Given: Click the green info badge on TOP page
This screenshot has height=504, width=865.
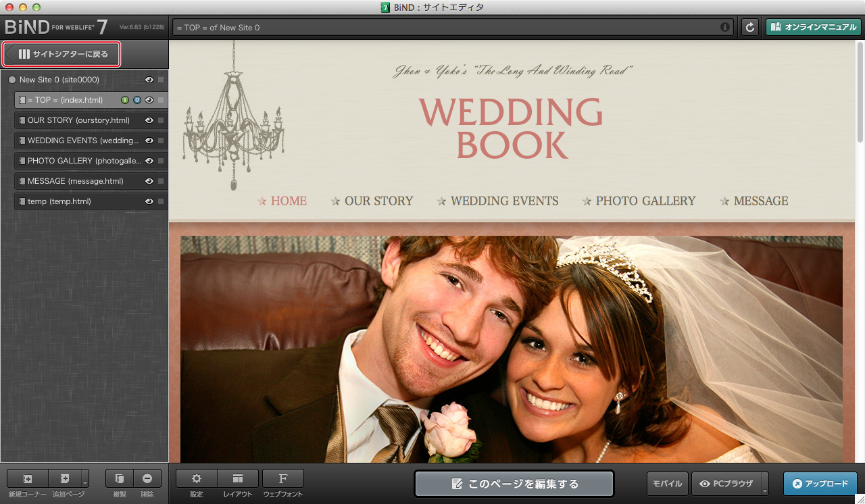Looking at the screenshot, I should (x=125, y=100).
